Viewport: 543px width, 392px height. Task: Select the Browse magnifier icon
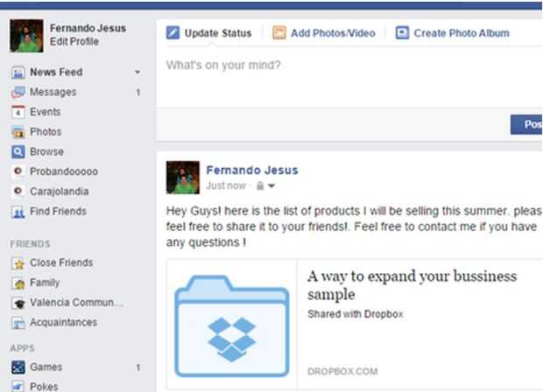tap(18, 151)
